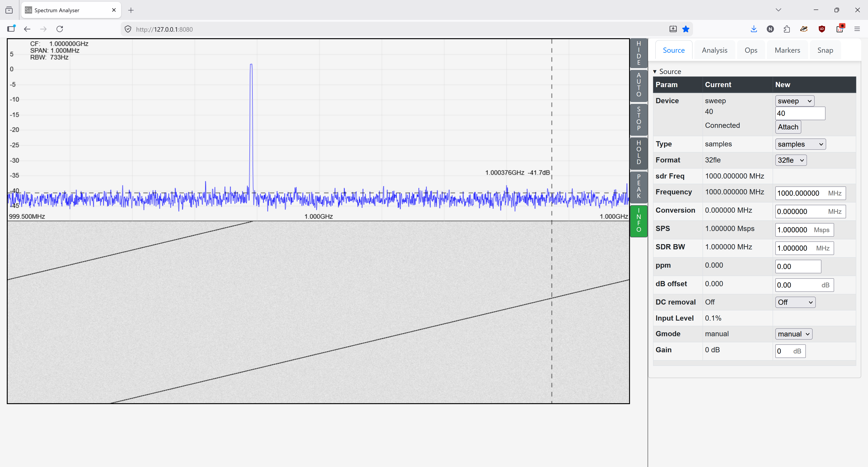Open the Gmode manual dropdown
The width and height of the screenshot is (868, 467).
click(x=794, y=334)
